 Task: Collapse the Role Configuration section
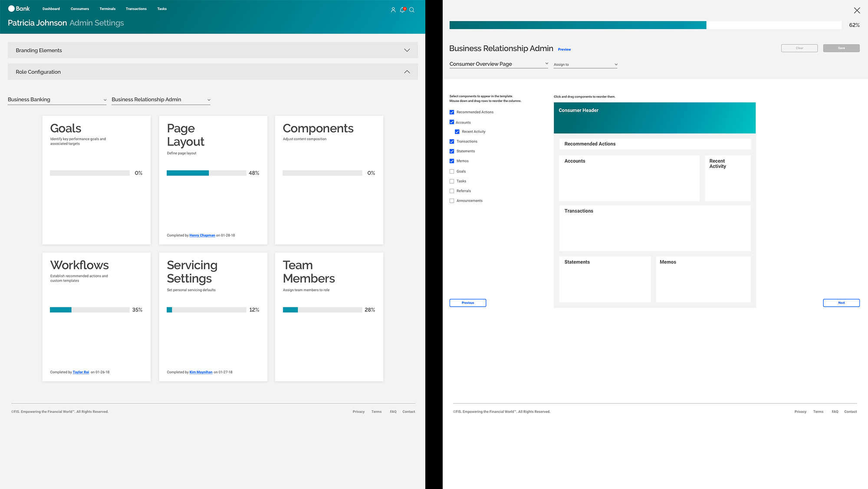[x=407, y=72]
